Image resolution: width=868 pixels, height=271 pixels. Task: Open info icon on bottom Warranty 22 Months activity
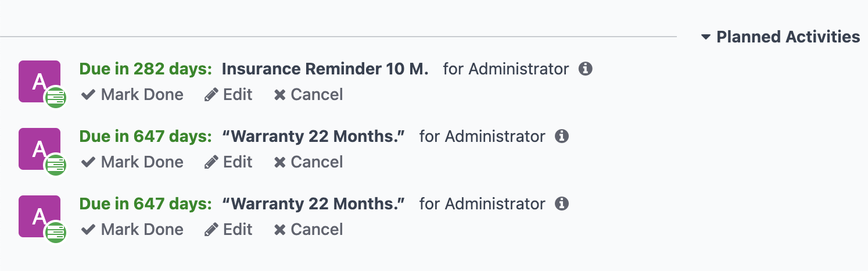(x=561, y=204)
